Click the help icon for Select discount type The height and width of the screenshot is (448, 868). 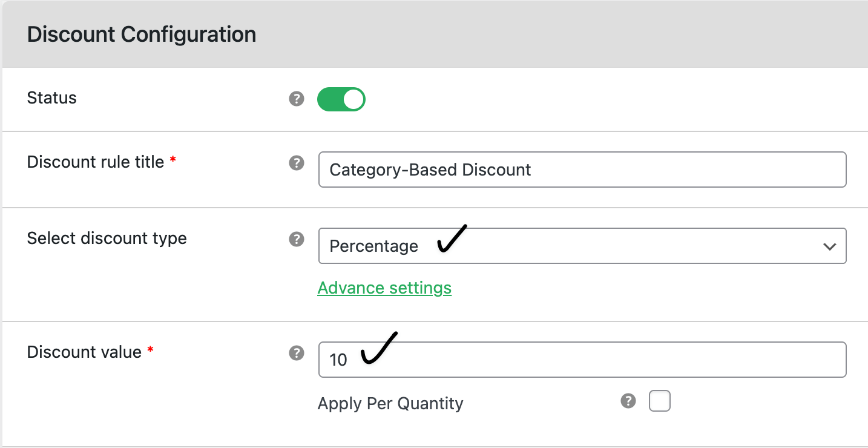coord(296,240)
